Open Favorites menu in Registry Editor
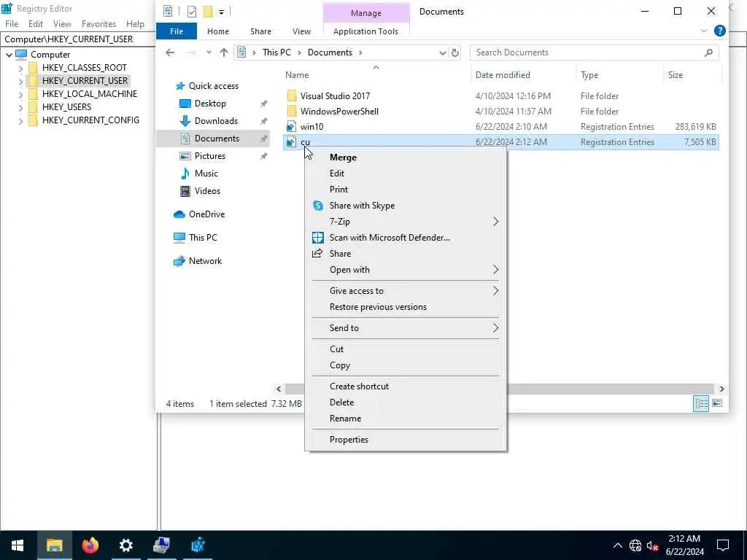This screenshot has height=560, width=747. click(x=98, y=24)
